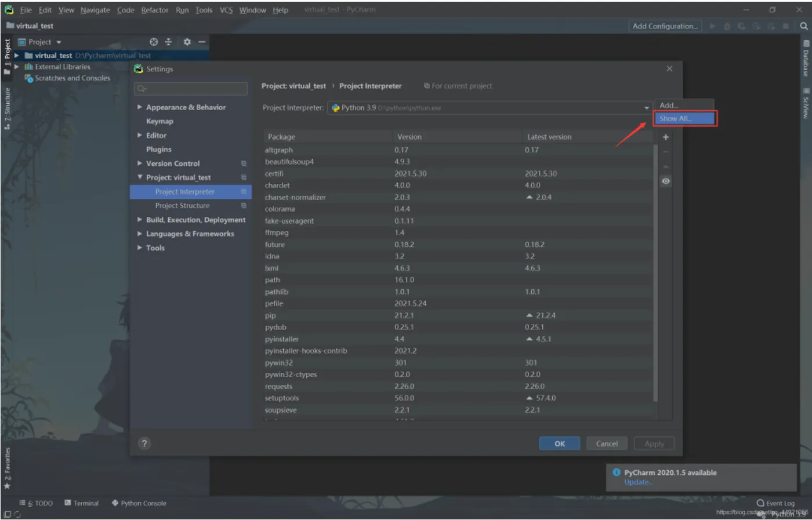The width and height of the screenshot is (812, 520).
Task: Click Update link in PyCharm notification
Action: 638,482
